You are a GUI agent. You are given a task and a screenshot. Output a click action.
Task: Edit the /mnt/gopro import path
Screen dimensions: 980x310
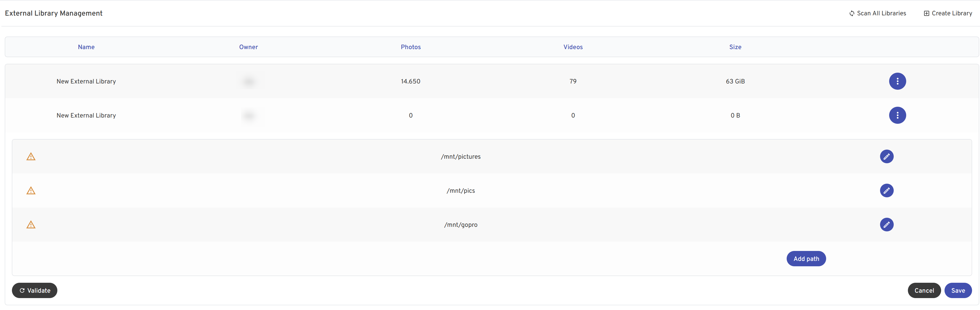pos(886,225)
